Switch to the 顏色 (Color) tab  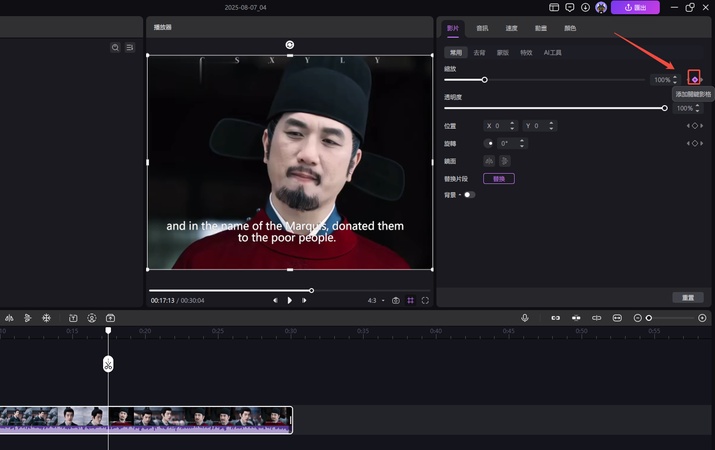coord(570,28)
